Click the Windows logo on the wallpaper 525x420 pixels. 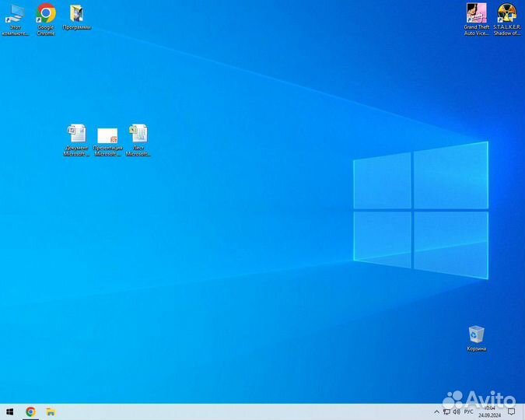[421, 210]
